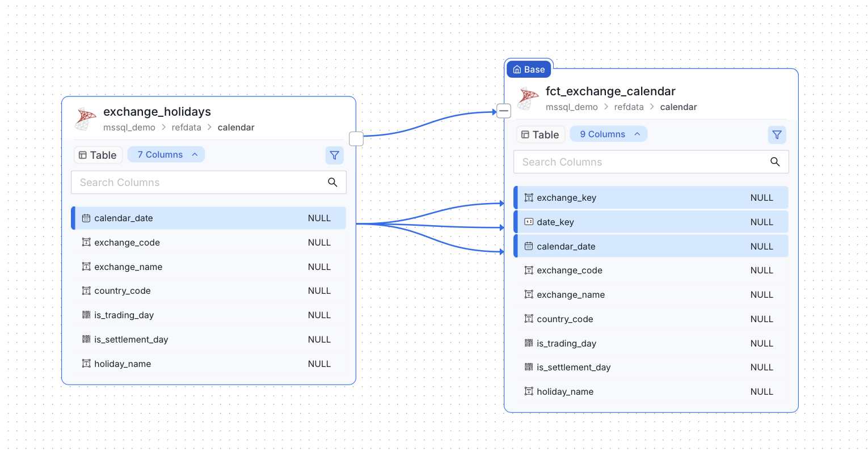Viewport: 868px width, 456px height.
Task: Select calendar_date row in fct_exchange_calendar
Action: coord(651,246)
